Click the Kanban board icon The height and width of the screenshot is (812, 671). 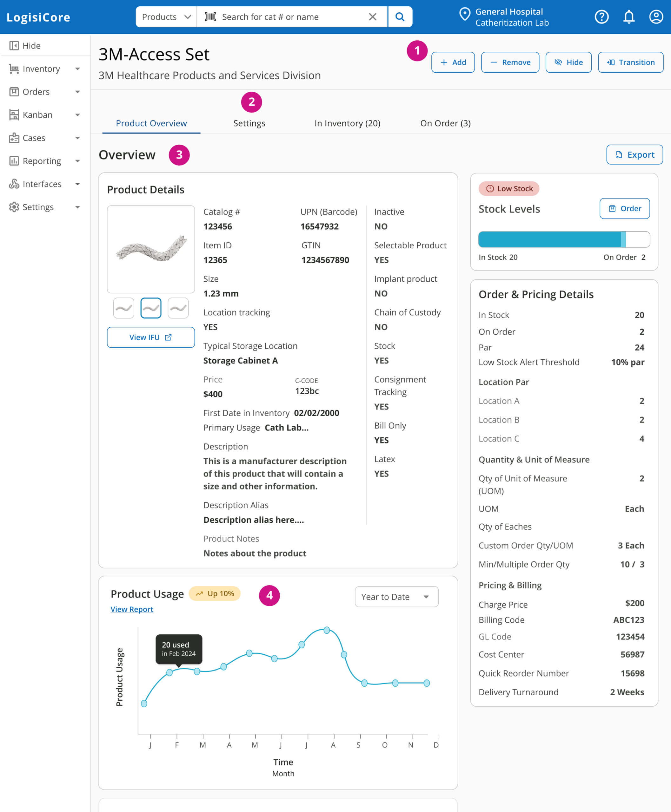14,115
